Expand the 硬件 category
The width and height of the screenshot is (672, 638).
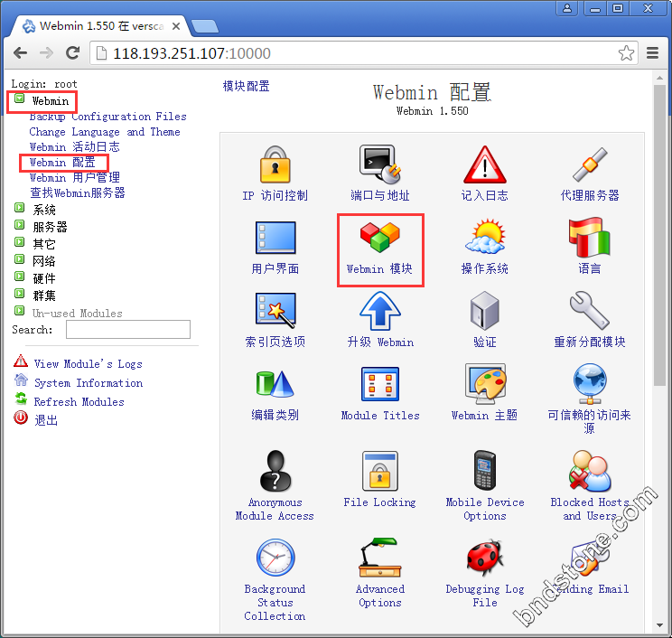(x=19, y=277)
